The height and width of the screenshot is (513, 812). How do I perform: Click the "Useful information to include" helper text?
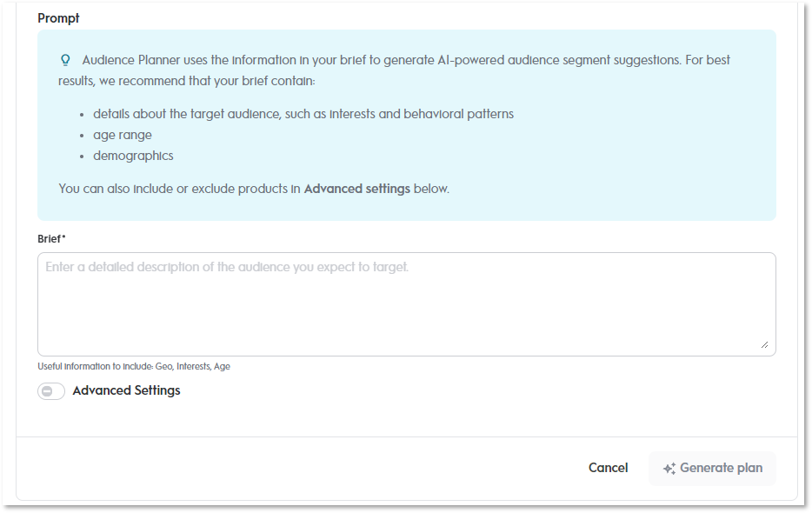134,366
